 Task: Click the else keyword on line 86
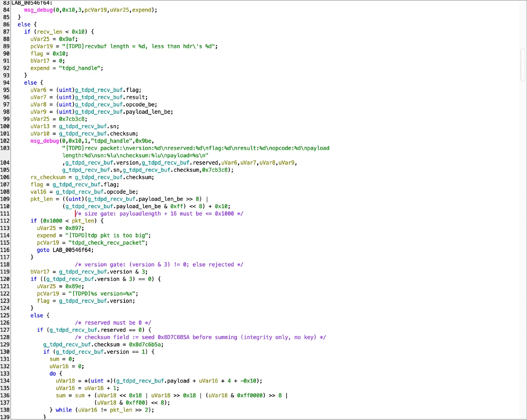[24, 25]
